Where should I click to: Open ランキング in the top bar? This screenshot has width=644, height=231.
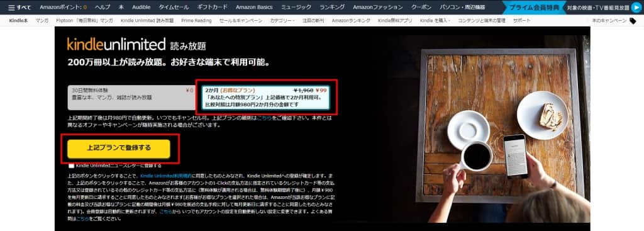[332, 8]
